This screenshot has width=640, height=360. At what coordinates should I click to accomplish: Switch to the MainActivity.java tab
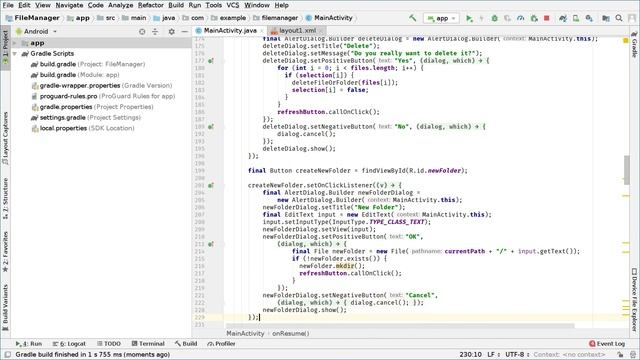click(229, 31)
